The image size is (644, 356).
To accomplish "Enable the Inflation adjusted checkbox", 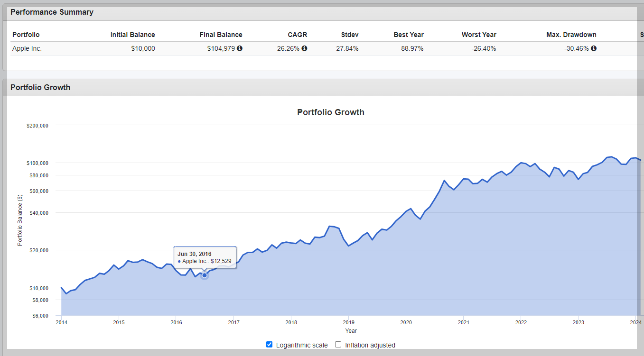I will pyautogui.click(x=338, y=345).
